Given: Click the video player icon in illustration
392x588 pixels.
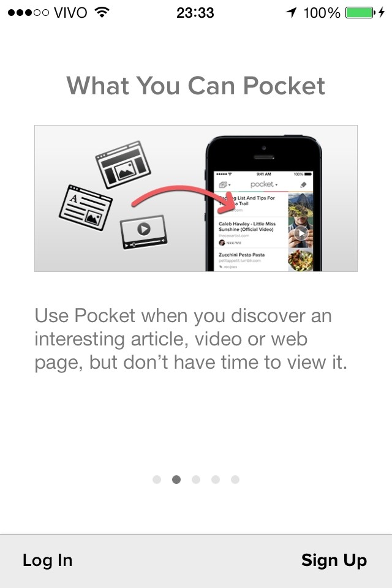Looking at the screenshot, I should 144,232.
